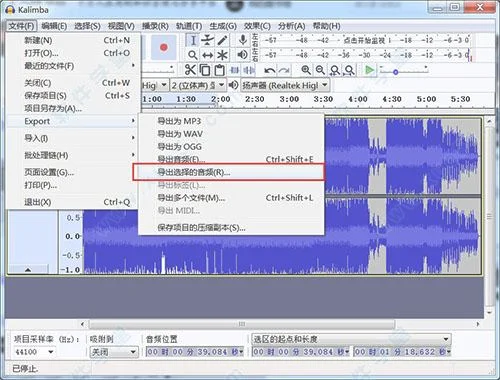Click the green Play-at-speed button

pyautogui.click(x=369, y=70)
